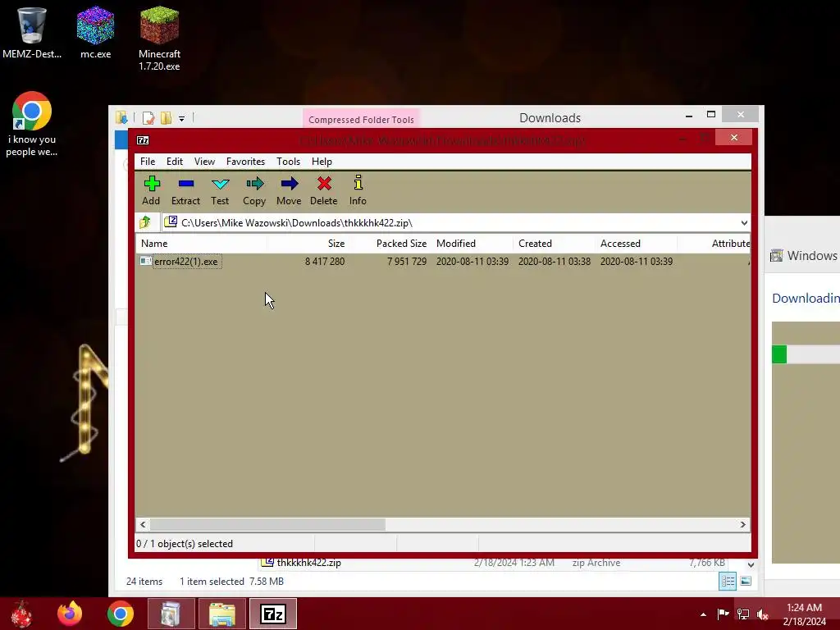This screenshot has width=840, height=630.
Task: Select Minecraft 1.7.20.exe desktop icon
Action: coord(159,39)
